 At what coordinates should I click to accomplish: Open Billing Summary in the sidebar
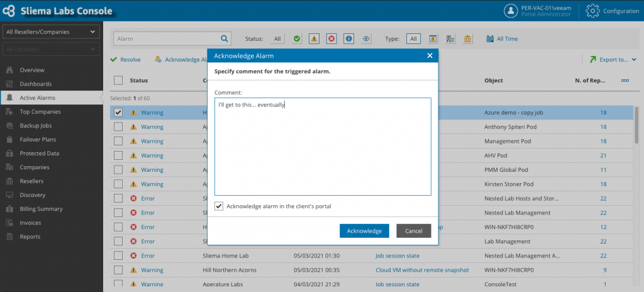[41, 209]
